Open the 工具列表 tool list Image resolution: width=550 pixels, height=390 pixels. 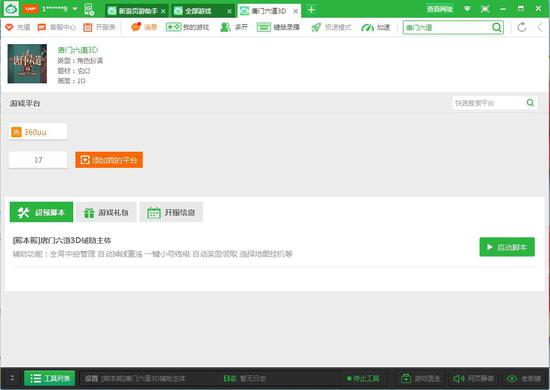(49, 378)
